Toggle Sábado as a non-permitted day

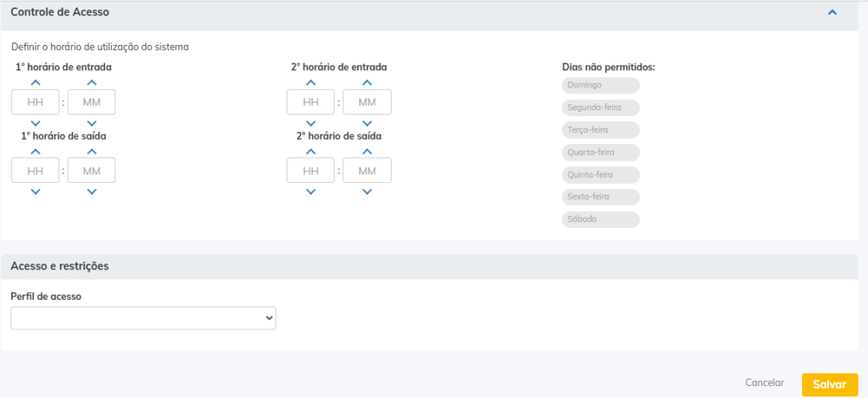600,219
